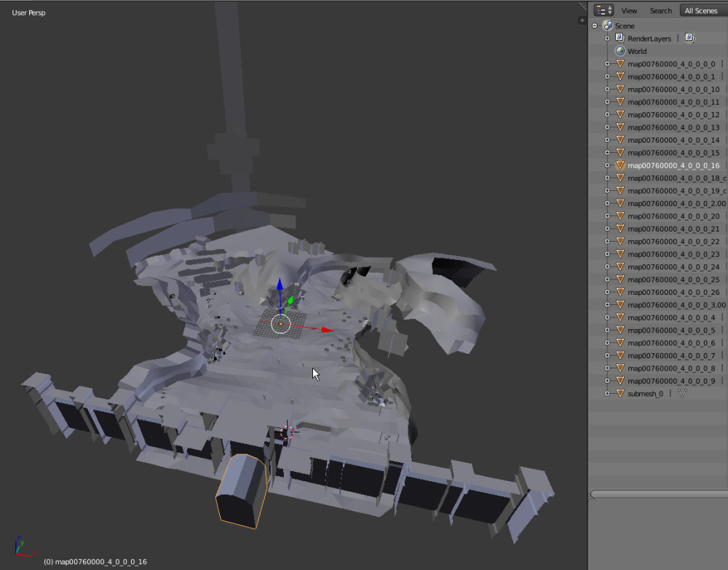
Task: Click the blue Z-axis arrow of the manipulator
Action: (x=280, y=285)
